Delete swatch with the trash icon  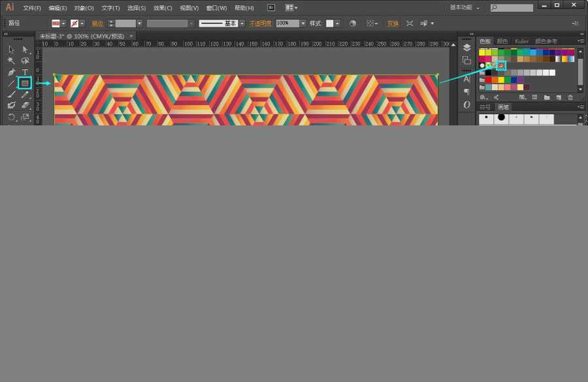[x=570, y=97]
